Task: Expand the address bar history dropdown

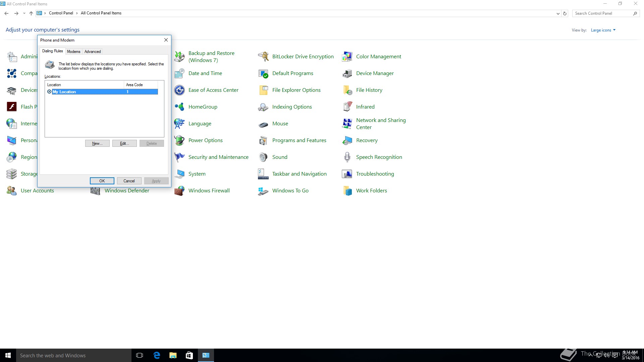Action: pyautogui.click(x=558, y=14)
